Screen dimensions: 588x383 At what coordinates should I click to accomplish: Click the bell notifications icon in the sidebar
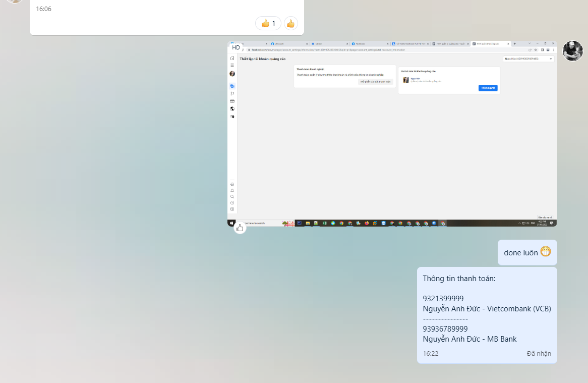click(x=232, y=190)
